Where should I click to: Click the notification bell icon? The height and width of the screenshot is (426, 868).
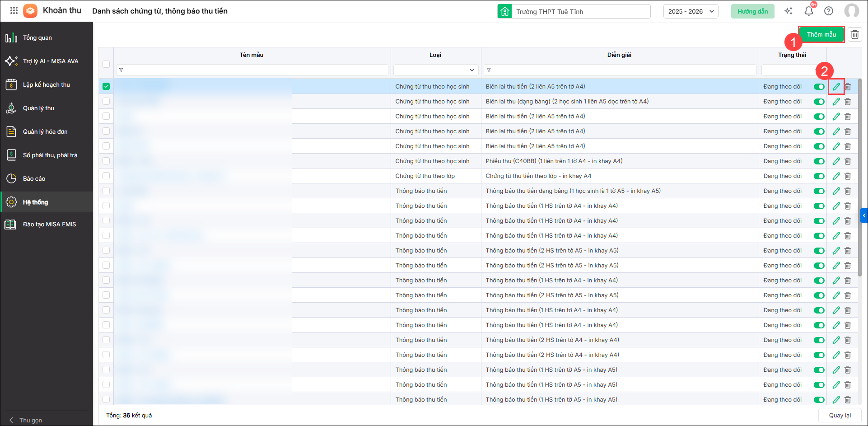click(808, 11)
